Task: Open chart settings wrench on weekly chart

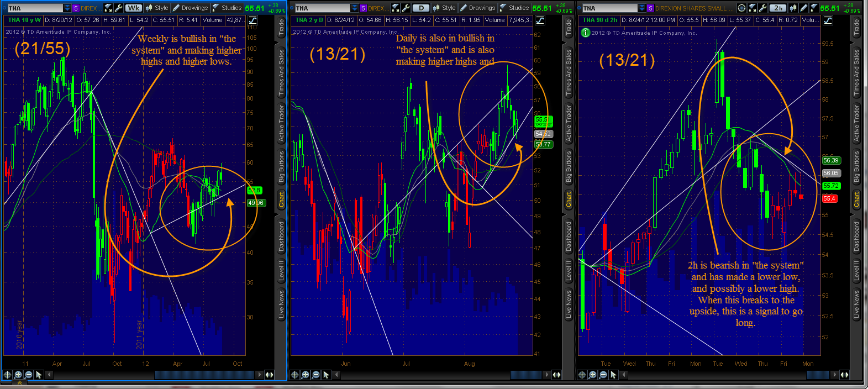Action: [118, 8]
